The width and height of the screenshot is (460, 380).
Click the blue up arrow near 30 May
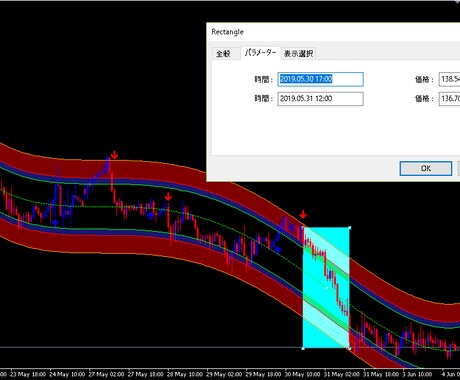tap(277, 249)
